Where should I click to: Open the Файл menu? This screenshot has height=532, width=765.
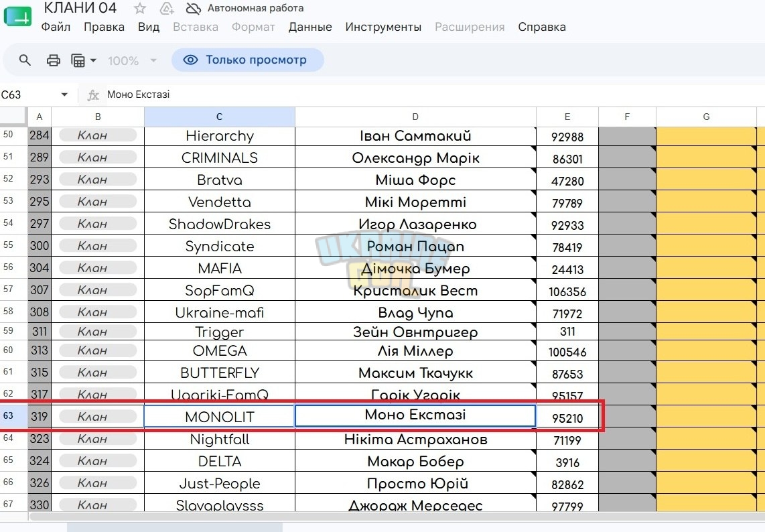pyautogui.click(x=56, y=27)
